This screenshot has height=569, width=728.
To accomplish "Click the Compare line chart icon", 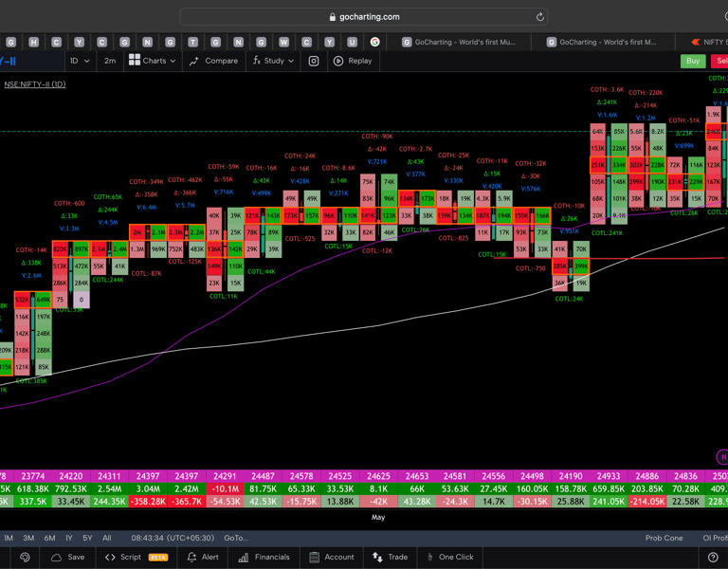I will tap(194, 61).
